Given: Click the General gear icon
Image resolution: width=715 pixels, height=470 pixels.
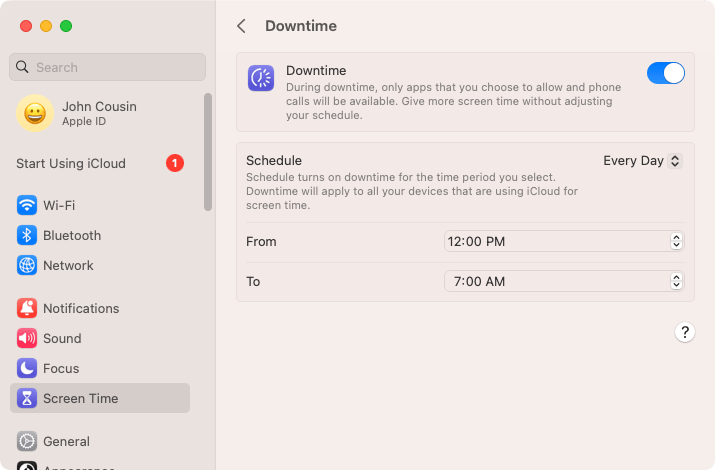Looking at the screenshot, I should pyautogui.click(x=27, y=441).
